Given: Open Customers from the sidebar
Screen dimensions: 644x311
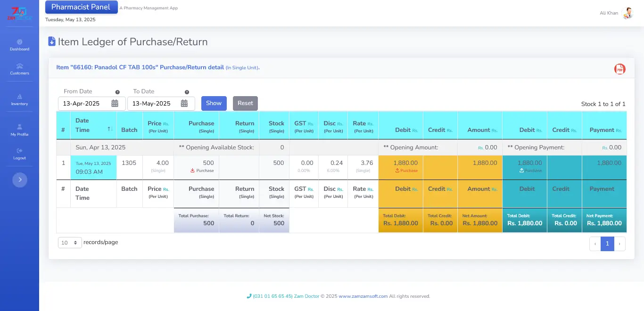Looking at the screenshot, I should (19, 69).
